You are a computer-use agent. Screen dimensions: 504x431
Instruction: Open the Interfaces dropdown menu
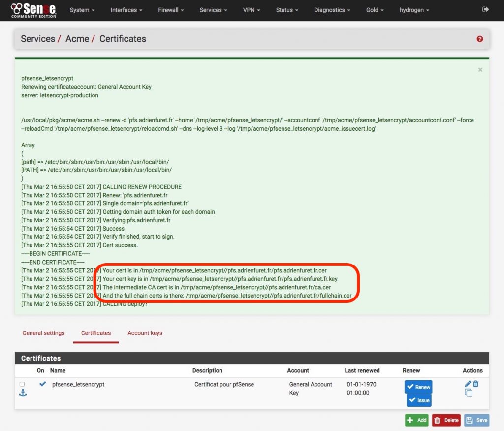pos(126,10)
